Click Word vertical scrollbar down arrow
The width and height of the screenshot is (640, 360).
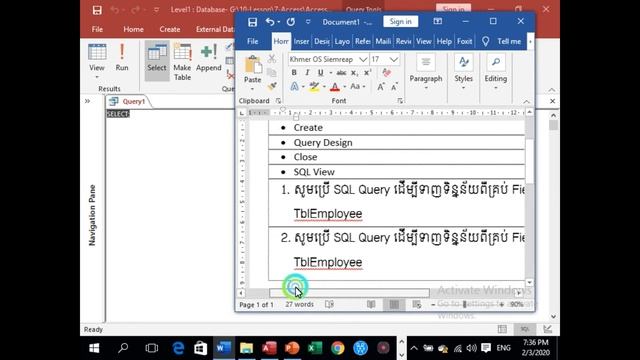tap(529, 282)
